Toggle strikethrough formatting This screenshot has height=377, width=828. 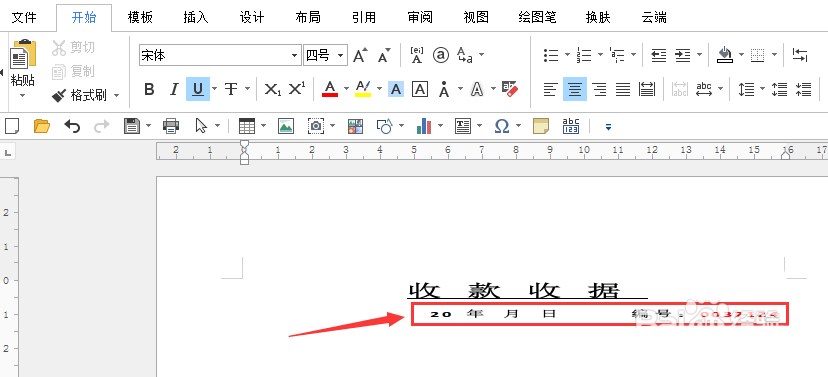pyautogui.click(x=231, y=89)
